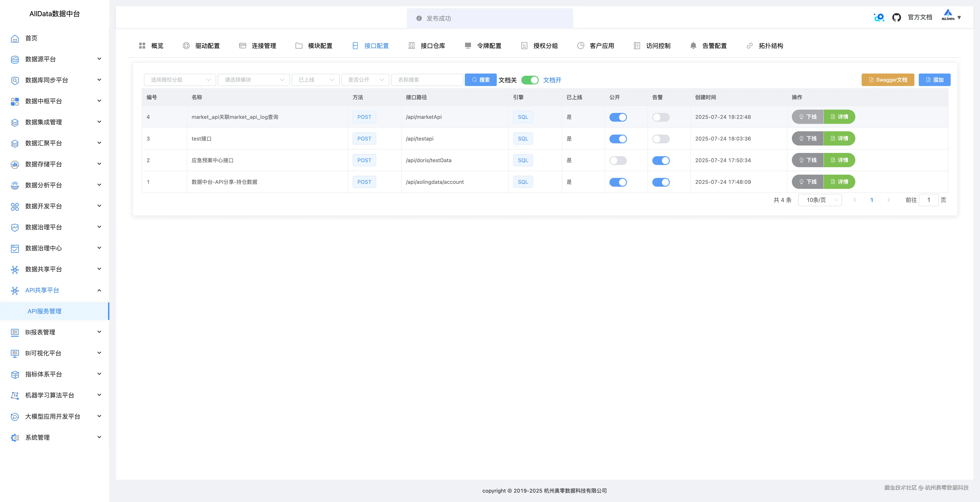Viewport: 980px width, 502px height.
Task: Open the 10条/页 page size dropdown
Action: pyautogui.click(x=820, y=200)
